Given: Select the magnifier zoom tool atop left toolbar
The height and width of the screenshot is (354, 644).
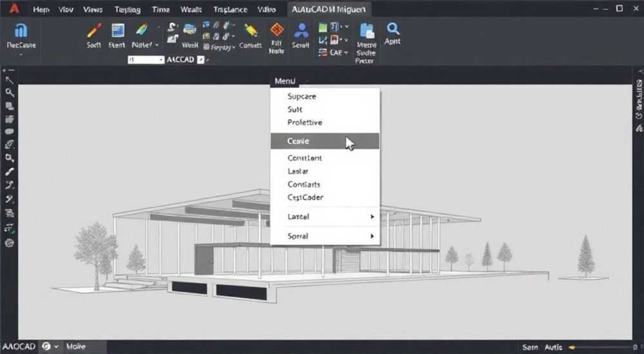Looking at the screenshot, I should pyautogui.click(x=9, y=93).
